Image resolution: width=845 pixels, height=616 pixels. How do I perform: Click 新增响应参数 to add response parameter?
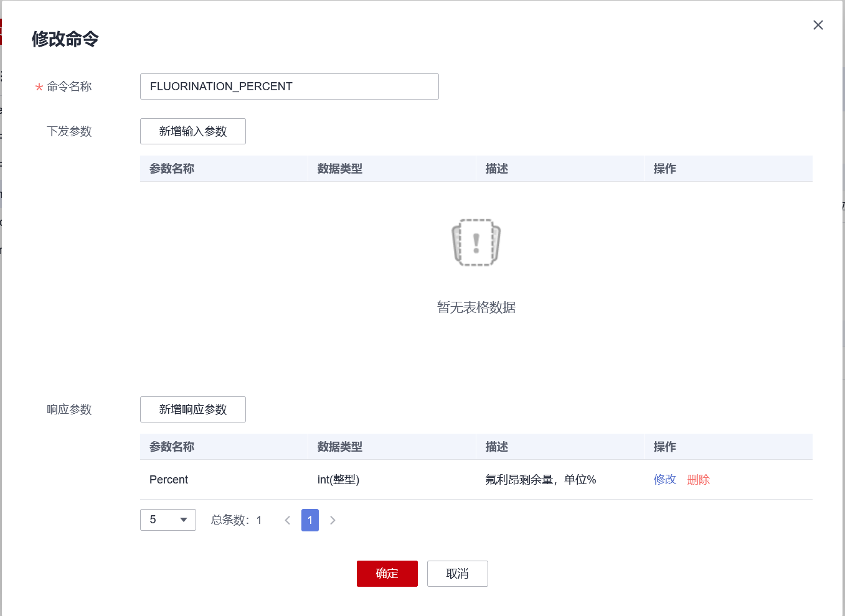[192, 409]
